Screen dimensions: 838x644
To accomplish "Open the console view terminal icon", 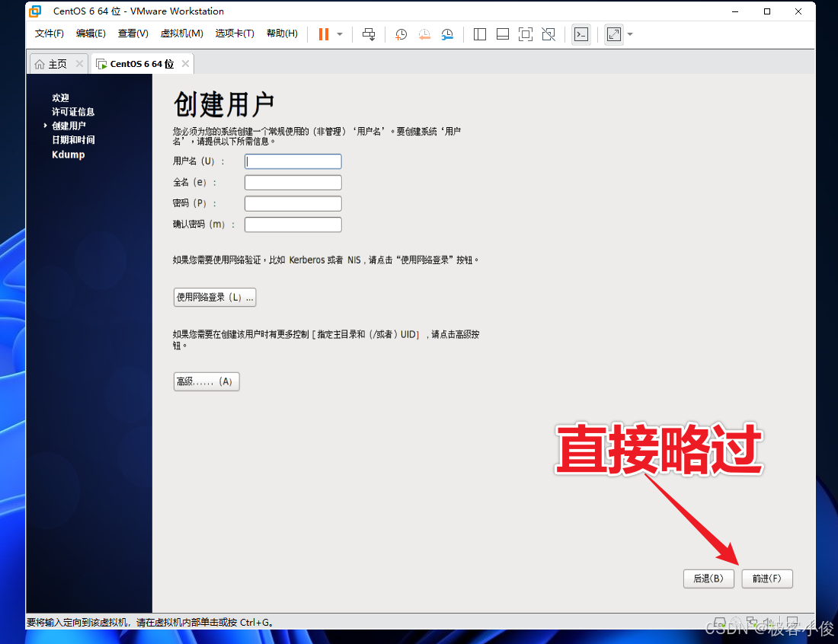I will tap(581, 34).
